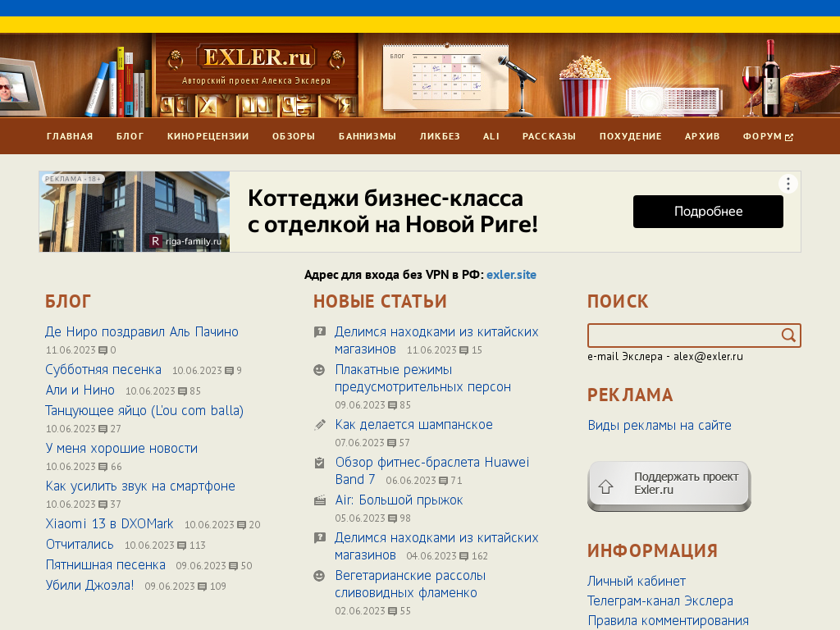
Task: Select ОБЗОРЫ in the navigation bar
Action: point(294,137)
